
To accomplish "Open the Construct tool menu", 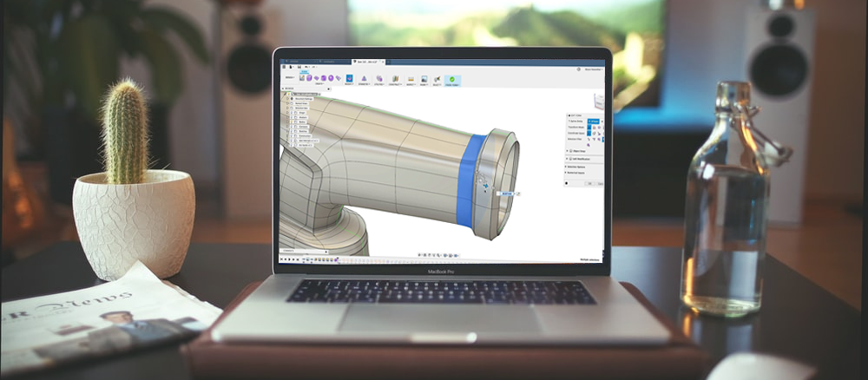I will pyautogui.click(x=395, y=80).
